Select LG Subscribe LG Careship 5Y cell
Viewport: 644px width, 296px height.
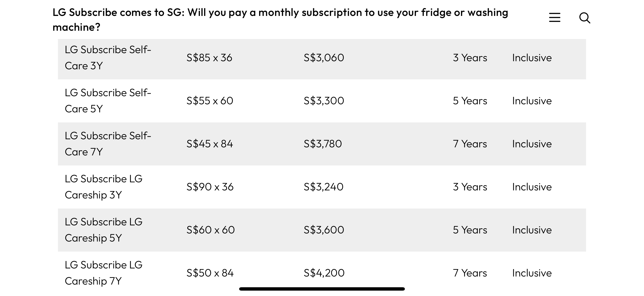pos(104,230)
